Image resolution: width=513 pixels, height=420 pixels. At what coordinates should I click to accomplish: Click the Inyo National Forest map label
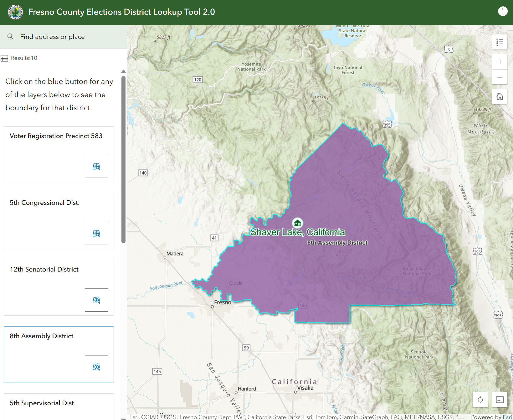348,70
